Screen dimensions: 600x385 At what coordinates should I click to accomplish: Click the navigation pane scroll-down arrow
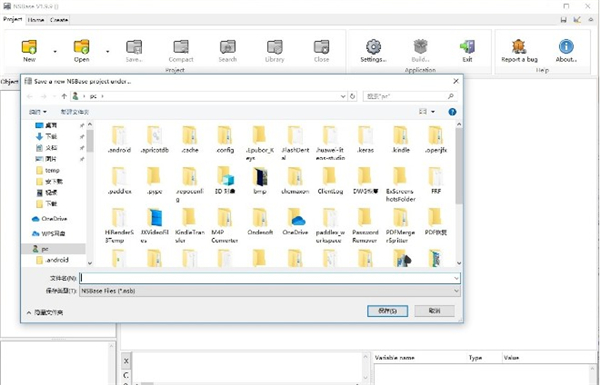pyautogui.click(x=90, y=263)
